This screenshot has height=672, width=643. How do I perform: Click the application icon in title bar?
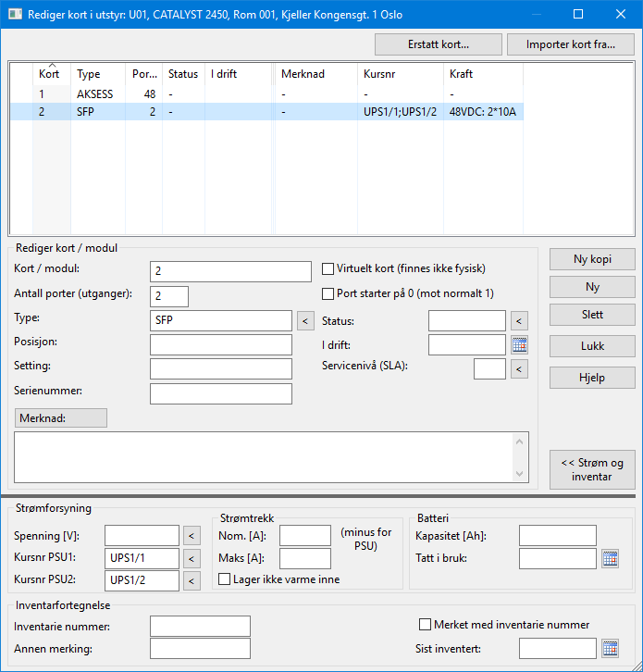(x=15, y=15)
